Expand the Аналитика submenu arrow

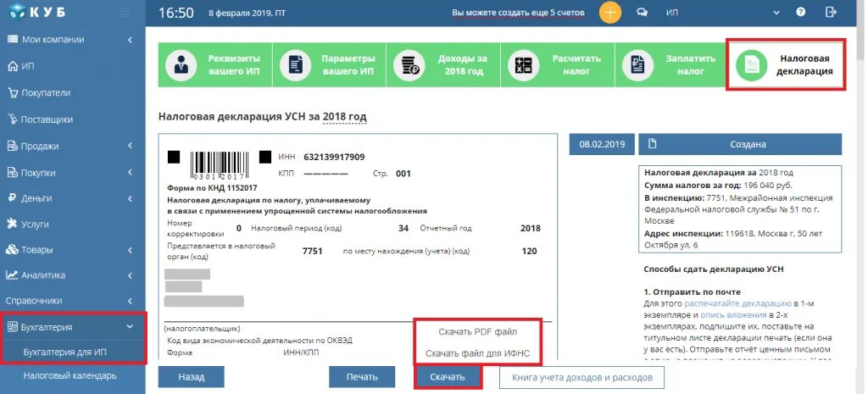pos(130,275)
